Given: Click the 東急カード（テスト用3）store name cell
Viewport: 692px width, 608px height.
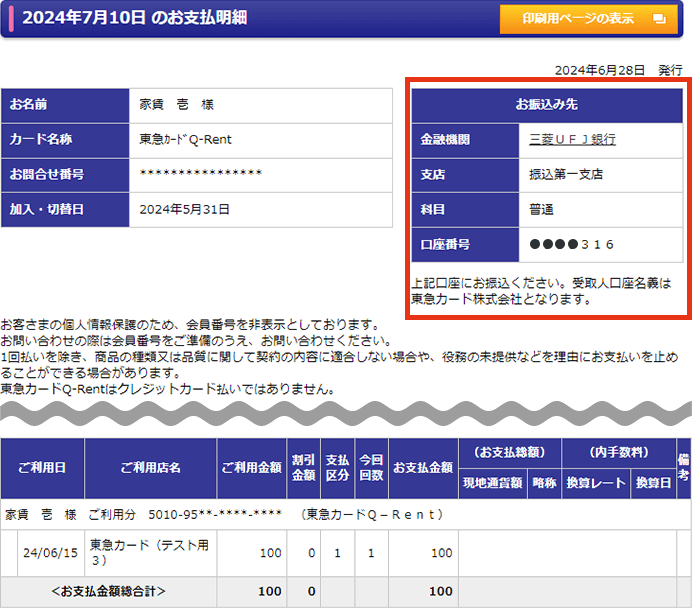Looking at the screenshot, I should click(x=150, y=552).
